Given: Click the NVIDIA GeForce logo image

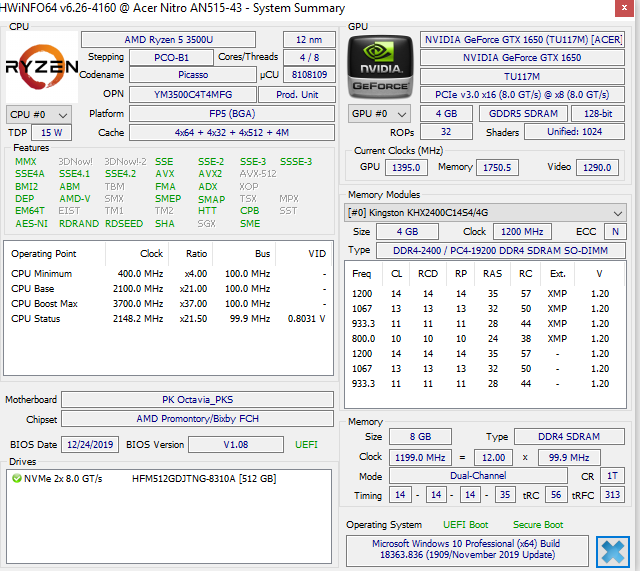Looking at the screenshot, I should pos(380,67).
